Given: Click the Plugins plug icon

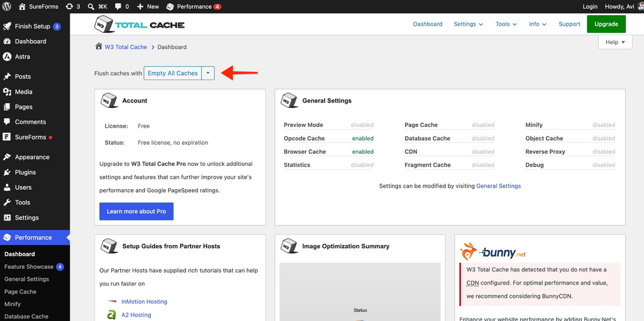Looking at the screenshot, I should click(x=7, y=172).
